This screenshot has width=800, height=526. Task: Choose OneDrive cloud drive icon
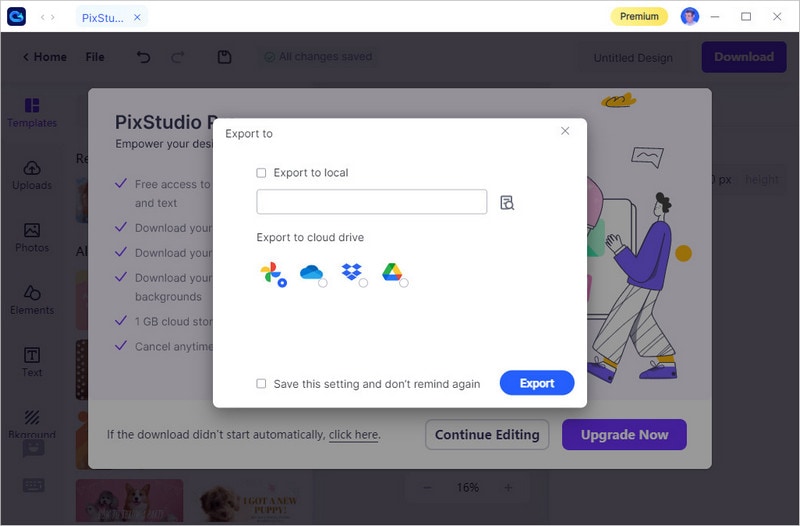point(313,273)
